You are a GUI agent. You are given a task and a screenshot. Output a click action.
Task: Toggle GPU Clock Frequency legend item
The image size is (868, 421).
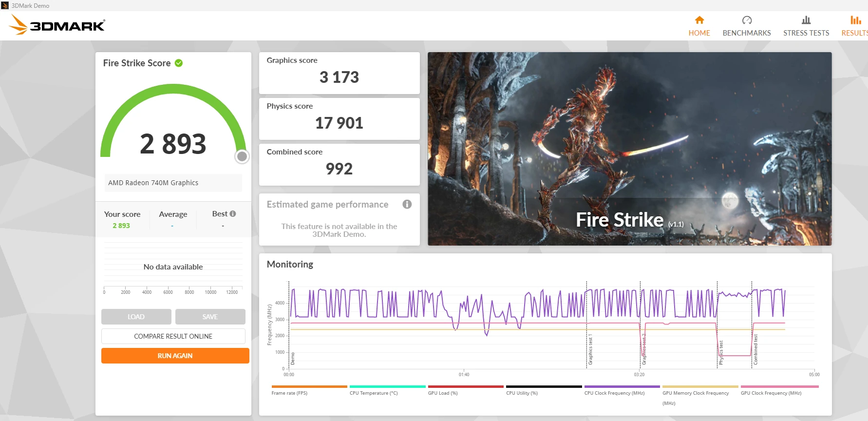(779, 390)
